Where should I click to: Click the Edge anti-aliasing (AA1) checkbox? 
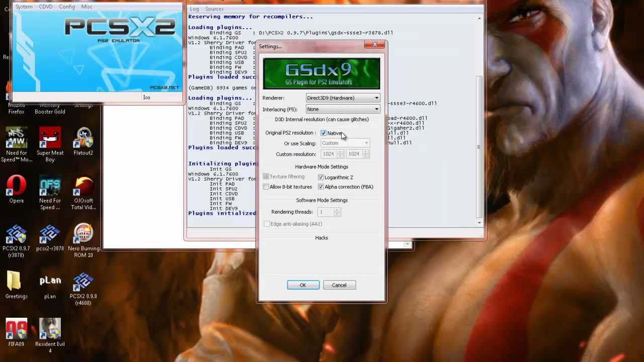click(266, 224)
